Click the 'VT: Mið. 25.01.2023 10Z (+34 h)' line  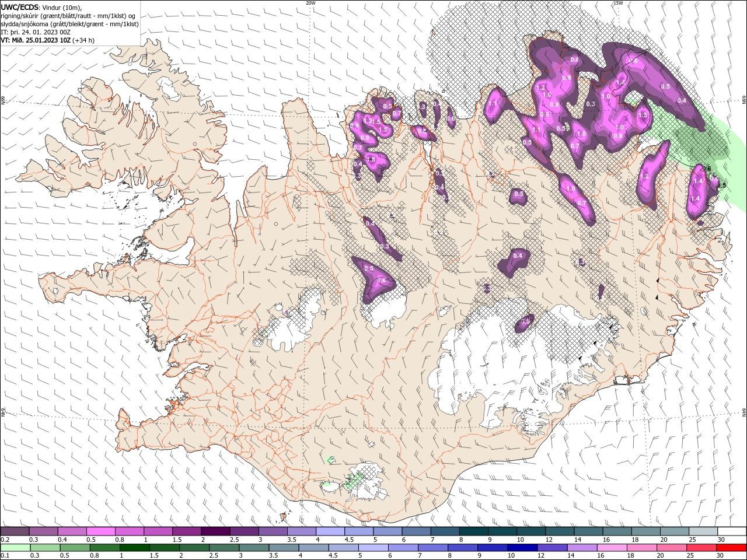(48, 40)
